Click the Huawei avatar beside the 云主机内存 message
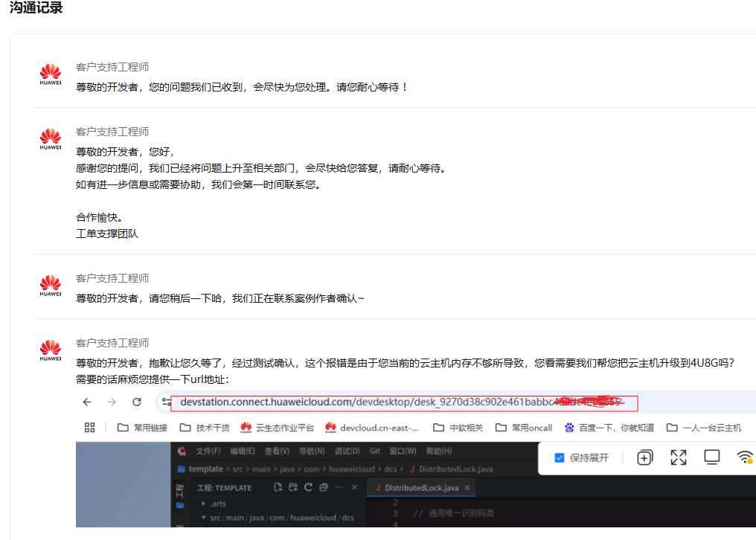Viewport: 756px width, 540px height. [51, 350]
